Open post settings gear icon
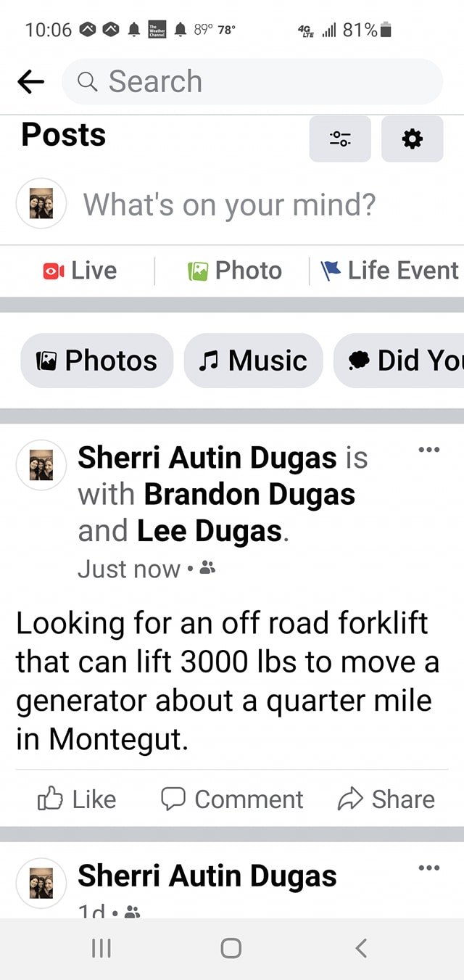This screenshot has width=464, height=980. 412,139
